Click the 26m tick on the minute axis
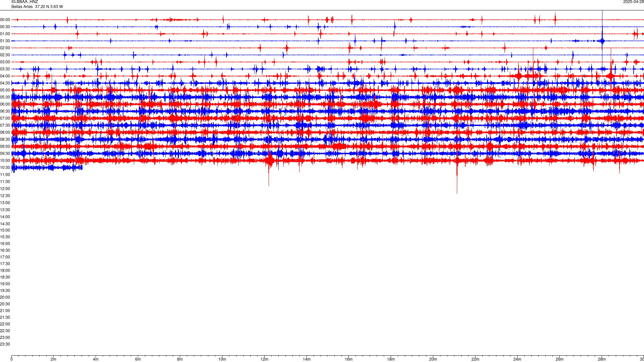Viewport: 644px width, 362px height. [559, 359]
